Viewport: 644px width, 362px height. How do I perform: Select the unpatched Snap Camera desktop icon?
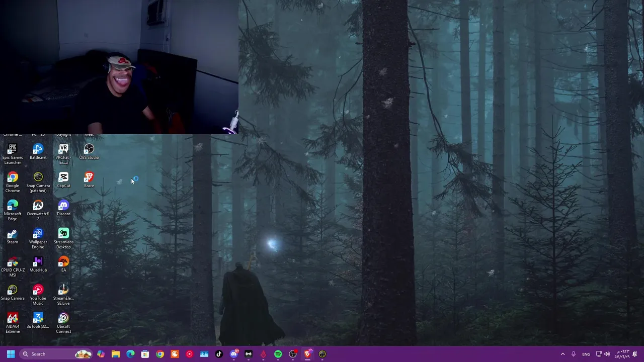(13, 293)
